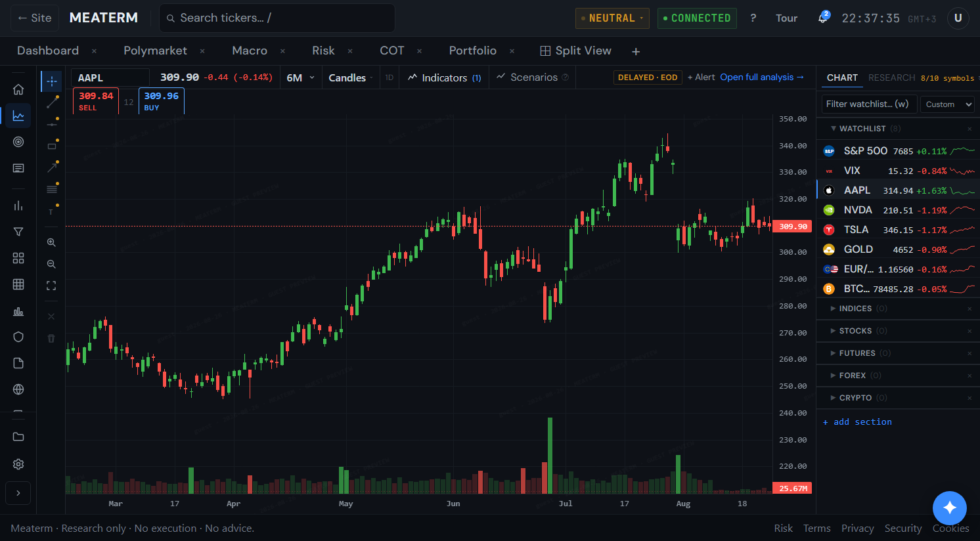Delete drawings with the trash icon
The width and height of the screenshot is (980, 541).
click(51, 338)
